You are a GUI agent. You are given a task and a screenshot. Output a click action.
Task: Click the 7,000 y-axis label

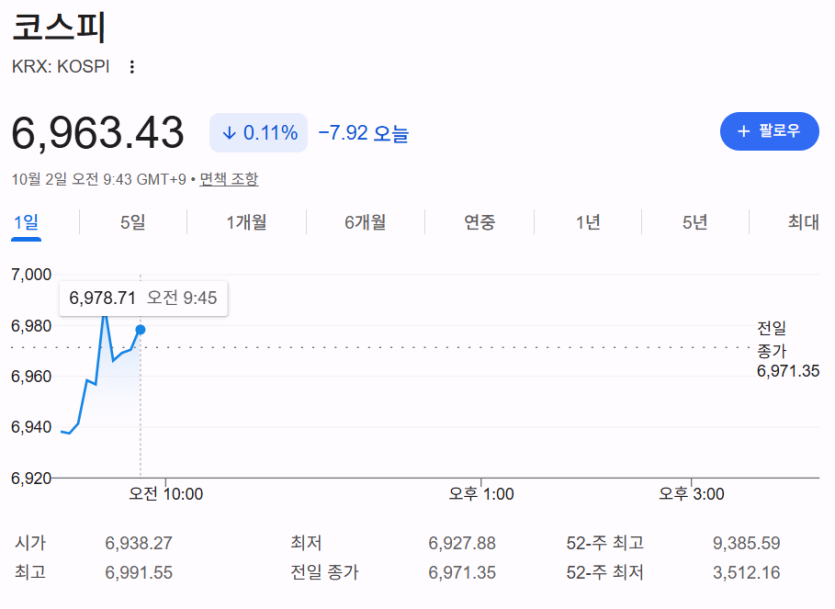click(31, 275)
